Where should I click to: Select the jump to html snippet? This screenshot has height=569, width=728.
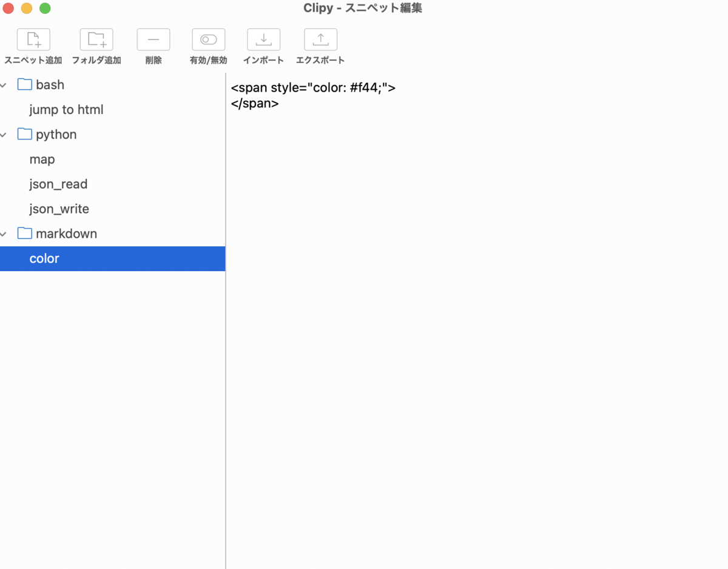(66, 109)
